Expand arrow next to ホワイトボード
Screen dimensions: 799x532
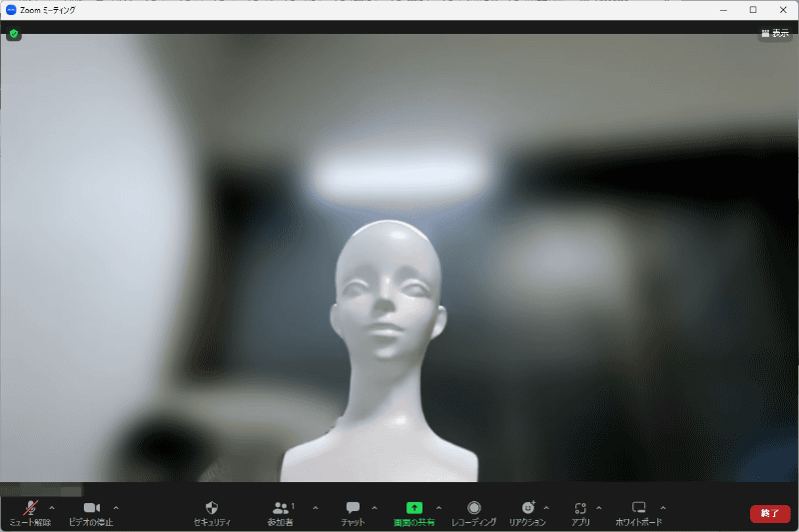point(663,508)
